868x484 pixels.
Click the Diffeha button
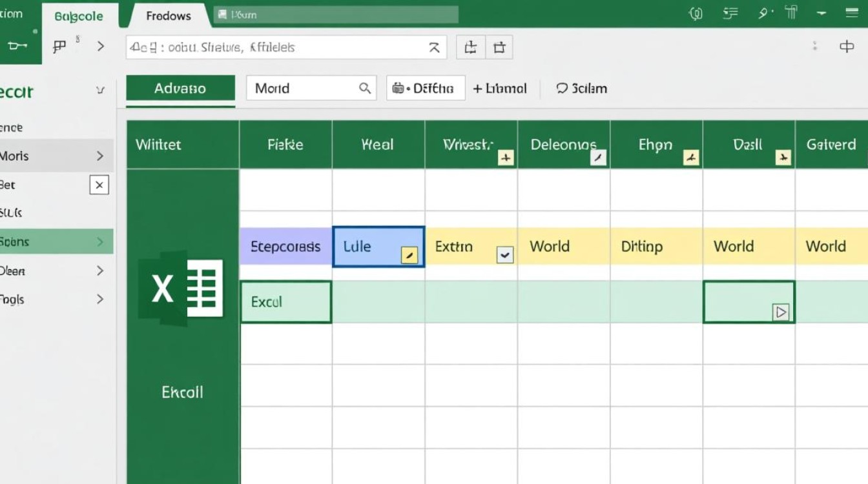[426, 88]
